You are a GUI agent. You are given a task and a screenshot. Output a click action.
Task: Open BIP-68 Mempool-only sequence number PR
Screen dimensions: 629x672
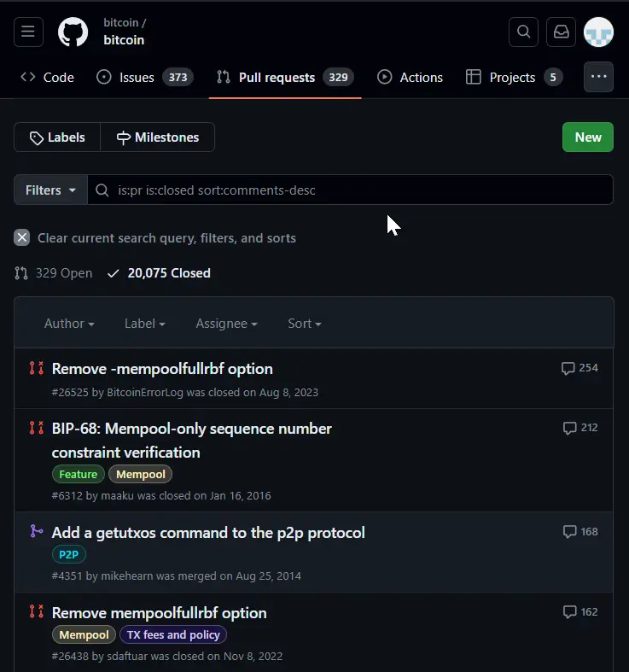[191, 440]
